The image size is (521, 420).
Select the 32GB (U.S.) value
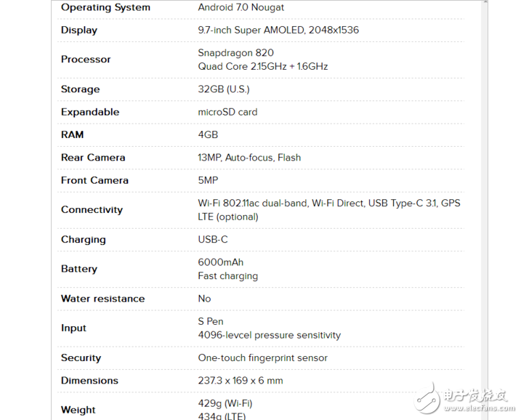click(224, 89)
